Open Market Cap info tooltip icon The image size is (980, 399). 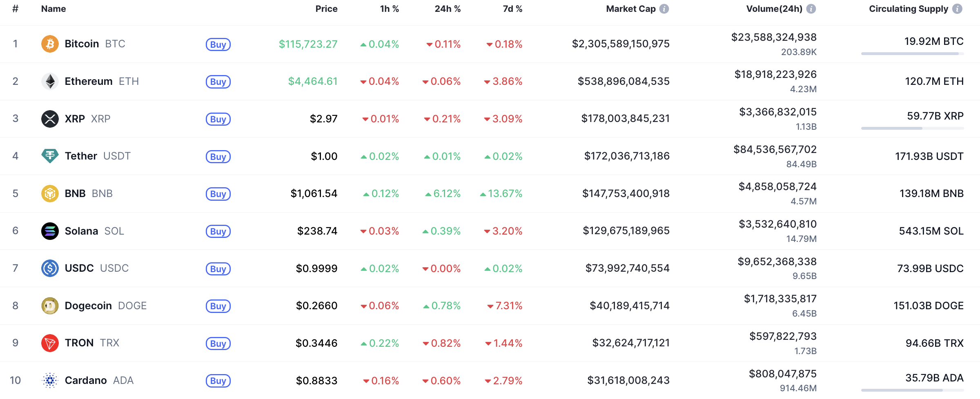click(x=664, y=9)
